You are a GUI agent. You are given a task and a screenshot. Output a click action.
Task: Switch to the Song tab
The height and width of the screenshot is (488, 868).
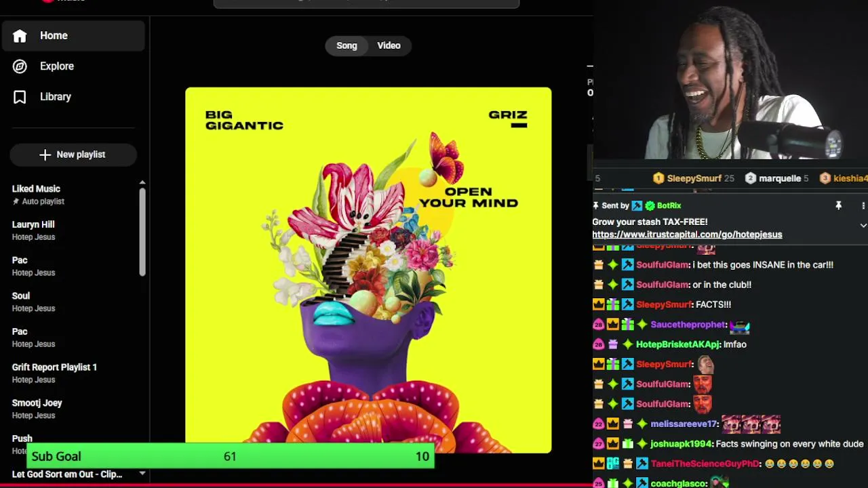pos(347,45)
